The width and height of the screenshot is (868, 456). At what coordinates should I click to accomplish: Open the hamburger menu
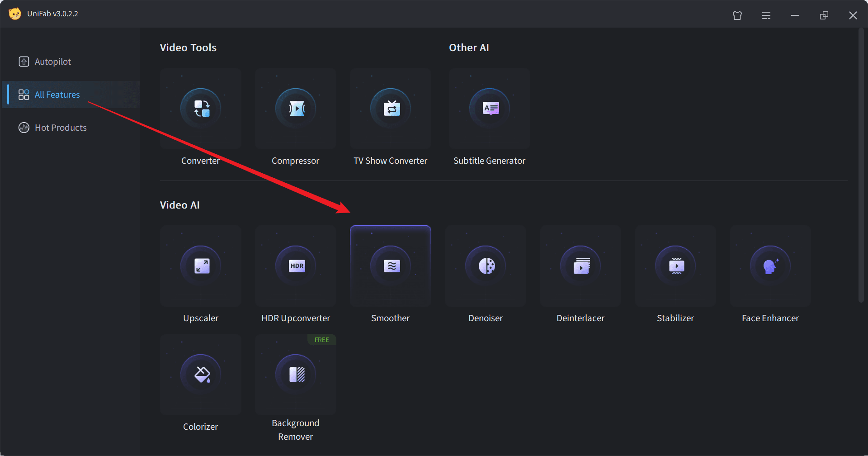click(766, 15)
